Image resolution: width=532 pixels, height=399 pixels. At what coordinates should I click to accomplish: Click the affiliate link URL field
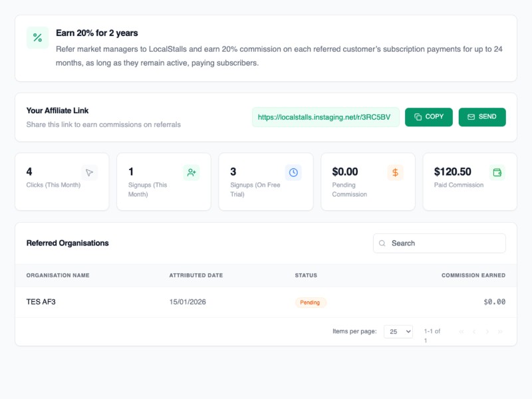point(325,117)
